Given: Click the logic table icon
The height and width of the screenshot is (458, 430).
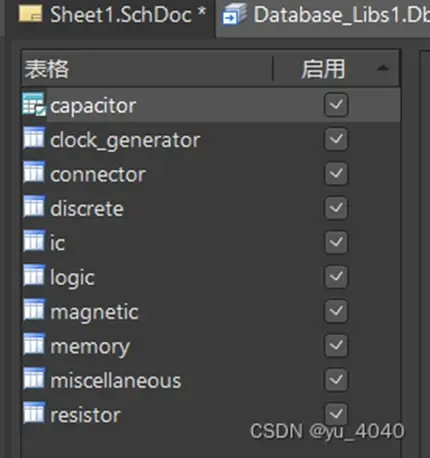Looking at the screenshot, I should pyautogui.click(x=34, y=276).
